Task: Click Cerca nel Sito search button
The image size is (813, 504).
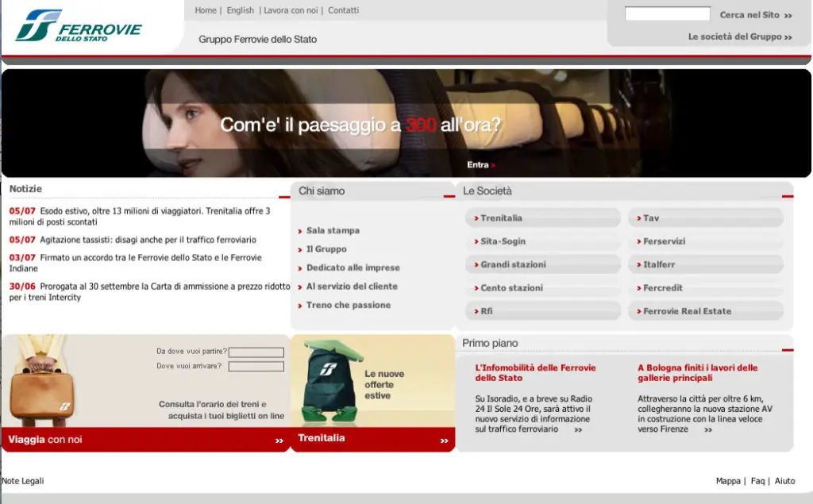Action: [x=756, y=15]
